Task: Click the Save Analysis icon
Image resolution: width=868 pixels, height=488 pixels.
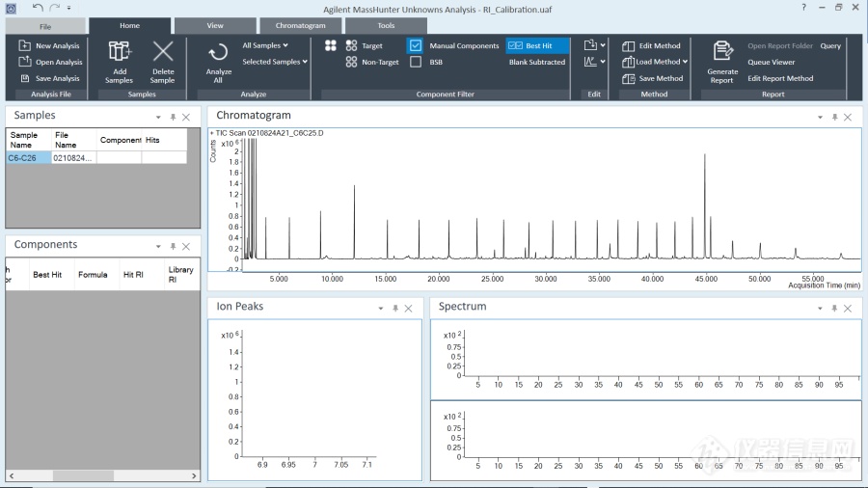Action: (x=25, y=78)
